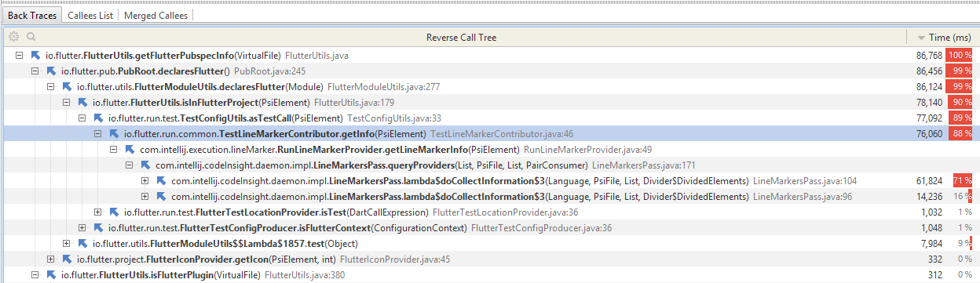Expand FlutterTestConfigProducer.isFlutterContext node

click(x=82, y=228)
